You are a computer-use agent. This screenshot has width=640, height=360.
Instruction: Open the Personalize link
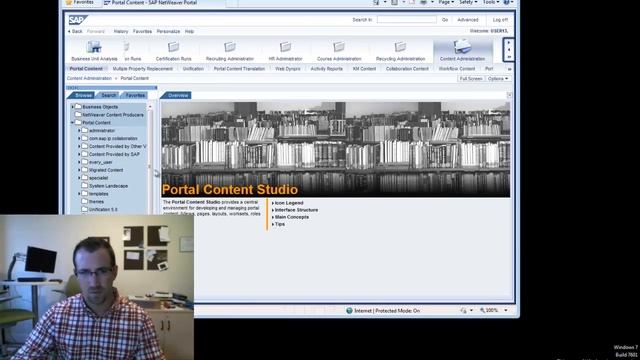coord(168,31)
